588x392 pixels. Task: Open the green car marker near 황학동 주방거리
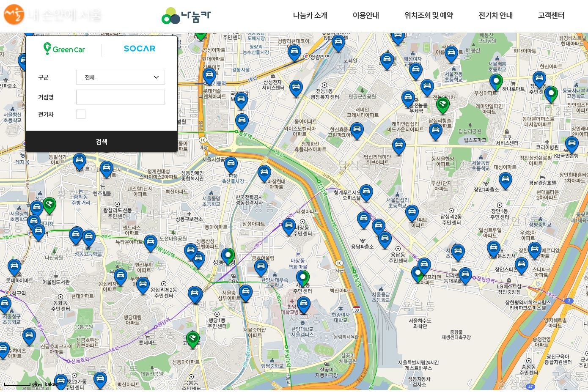[x=49, y=205]
